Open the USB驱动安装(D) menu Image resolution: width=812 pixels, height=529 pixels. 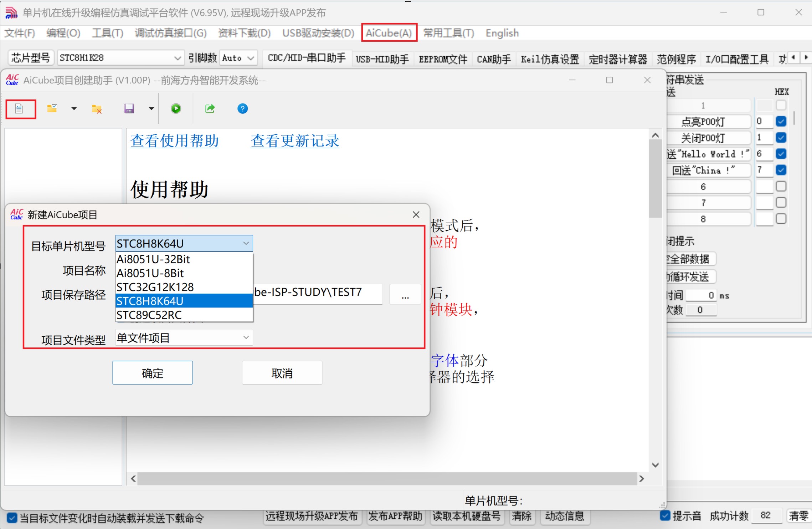pyautogui.click(x=318, y=33)
